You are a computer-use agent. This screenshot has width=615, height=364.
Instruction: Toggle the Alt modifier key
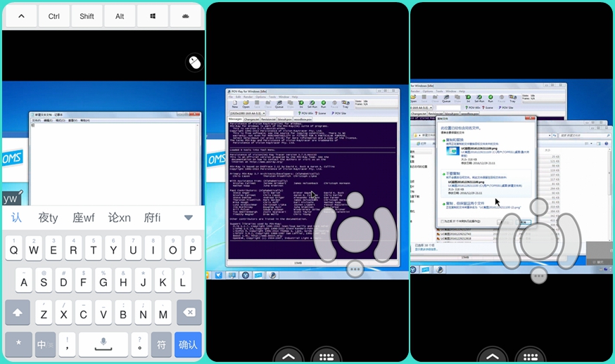pos(120,16)
